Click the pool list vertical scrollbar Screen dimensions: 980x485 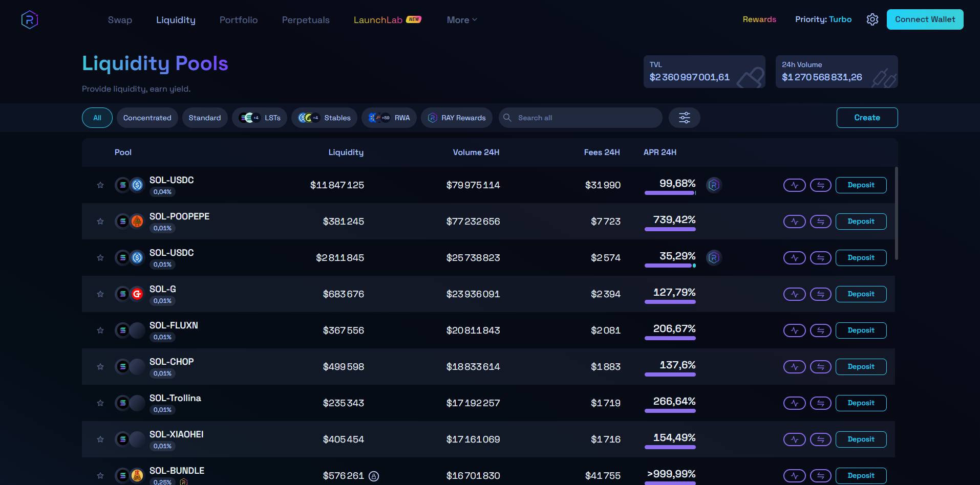(x=896, y=213)
